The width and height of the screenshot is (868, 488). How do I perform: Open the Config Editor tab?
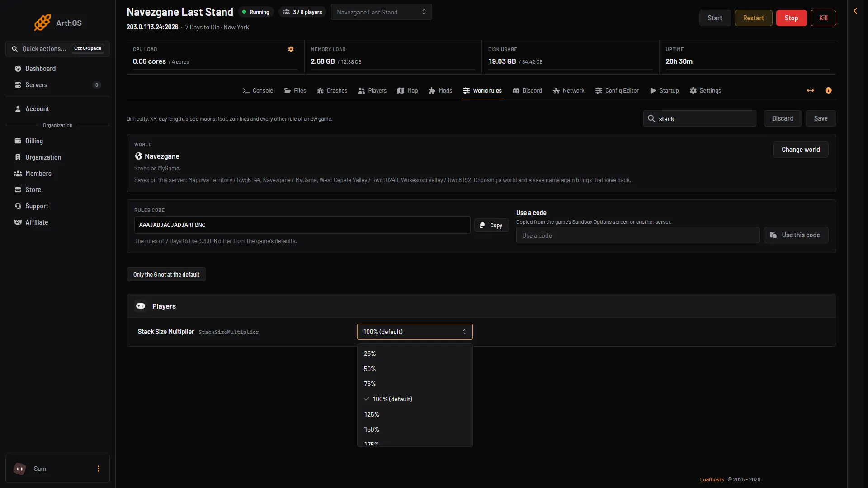[x=617, y=90]
